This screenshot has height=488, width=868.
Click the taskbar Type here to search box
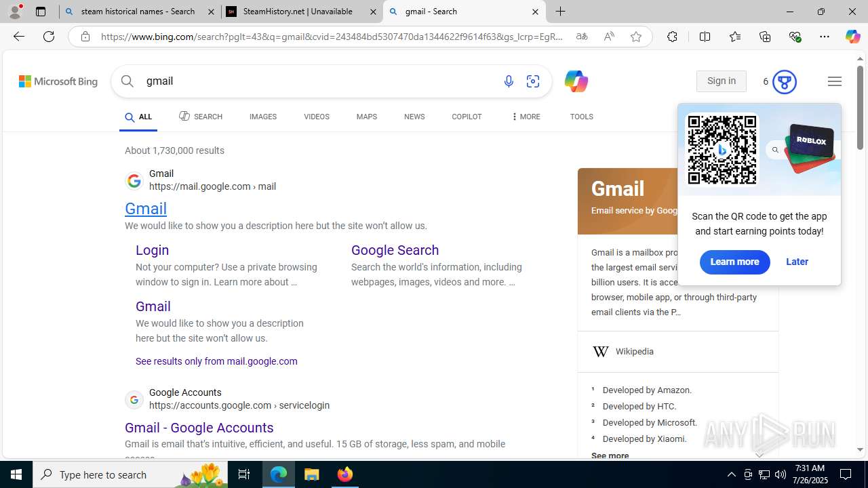pyautogui.click(x=130, y=474)
